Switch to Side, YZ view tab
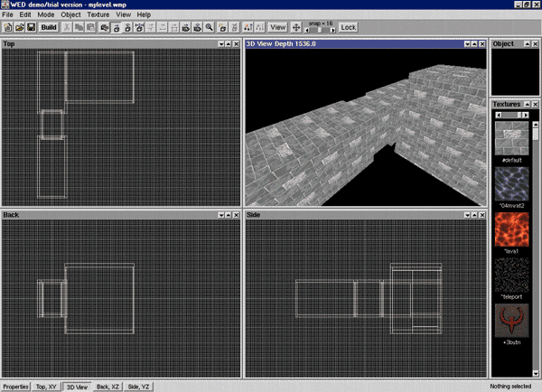542x392 pixels. pyautogui.click(x=138, y=386)
